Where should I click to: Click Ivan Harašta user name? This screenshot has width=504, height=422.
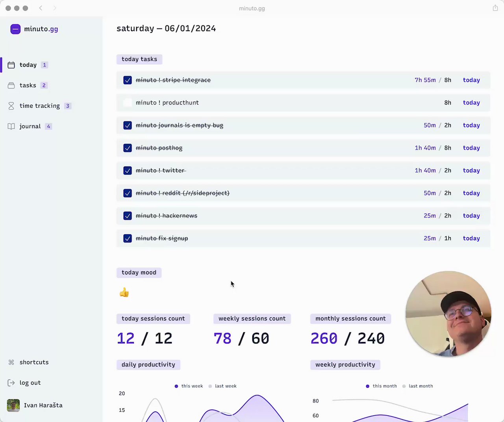point(43,405)
